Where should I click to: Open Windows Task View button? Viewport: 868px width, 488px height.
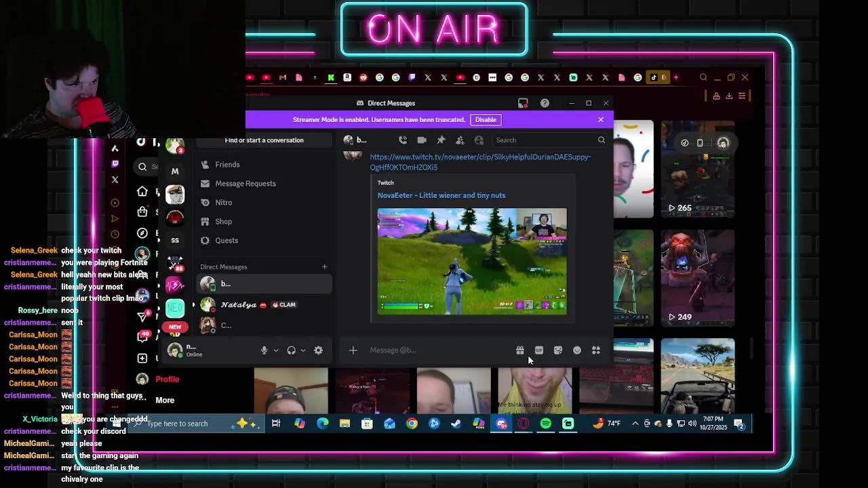tap(276, 424)
